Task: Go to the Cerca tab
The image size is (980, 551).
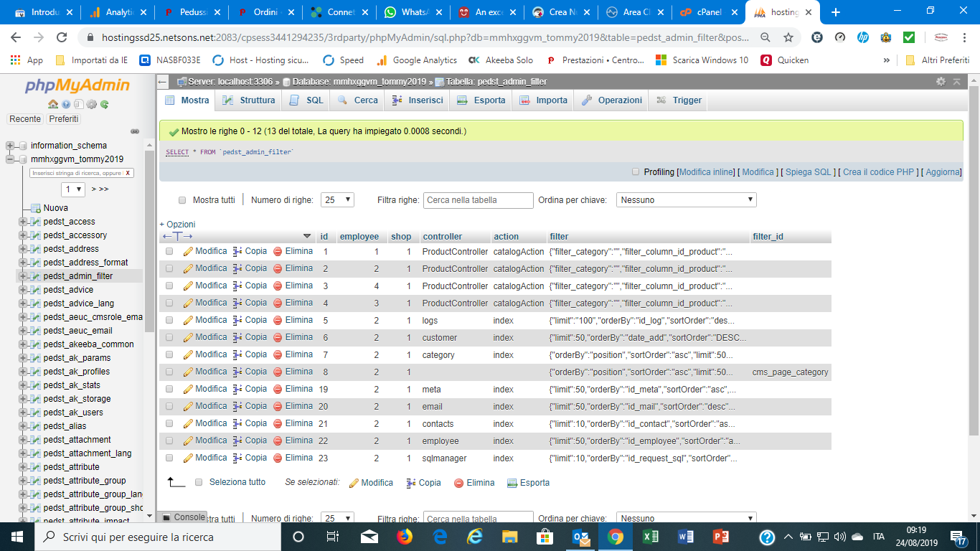Action: coord(357,100)
